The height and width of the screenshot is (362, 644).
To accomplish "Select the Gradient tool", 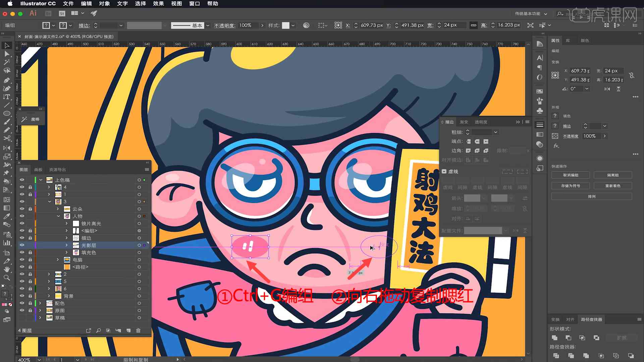I will (x=7, y=208).
